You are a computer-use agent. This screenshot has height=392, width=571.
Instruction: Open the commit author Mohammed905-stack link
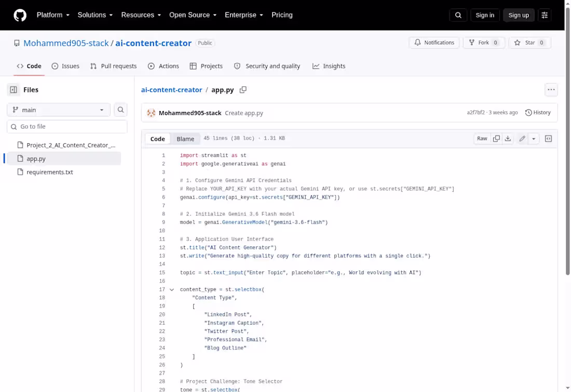[x=190, y=113]
